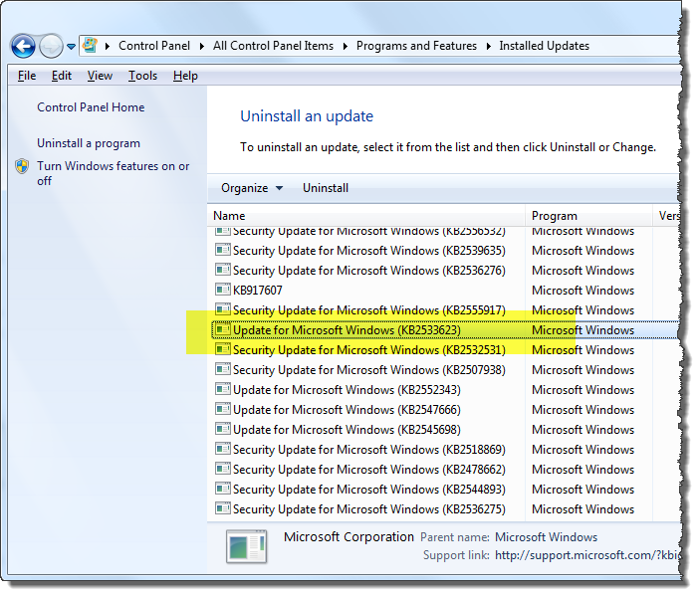Select Security Update KB2555917 row text
This screenshot has width=700, height=597.
coord(369,310)
